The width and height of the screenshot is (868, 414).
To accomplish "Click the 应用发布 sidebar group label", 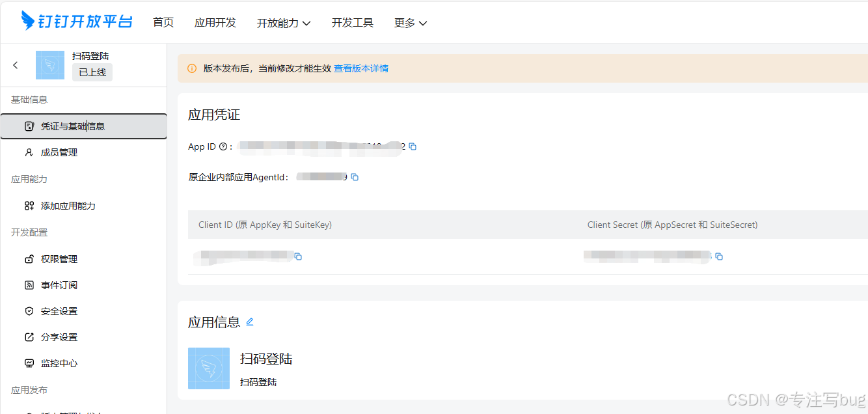I will 29,390.
